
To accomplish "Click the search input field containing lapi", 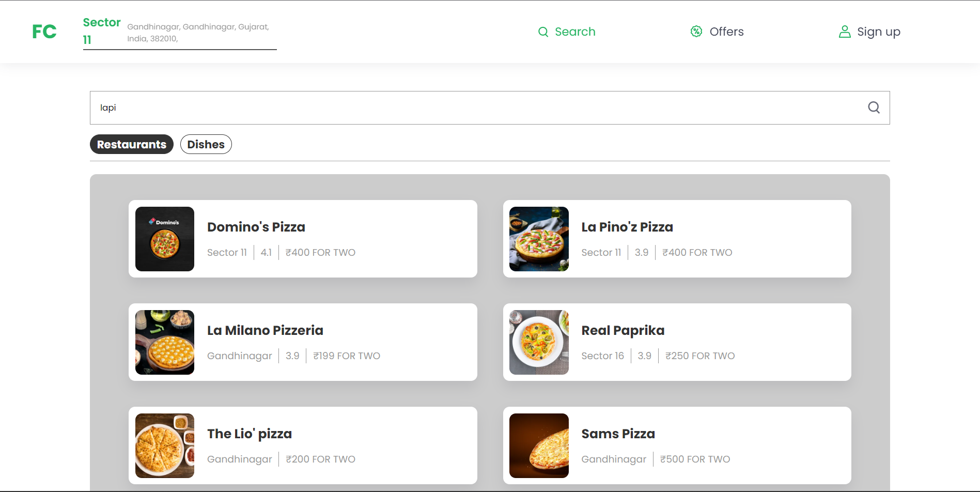I will 490,107.
